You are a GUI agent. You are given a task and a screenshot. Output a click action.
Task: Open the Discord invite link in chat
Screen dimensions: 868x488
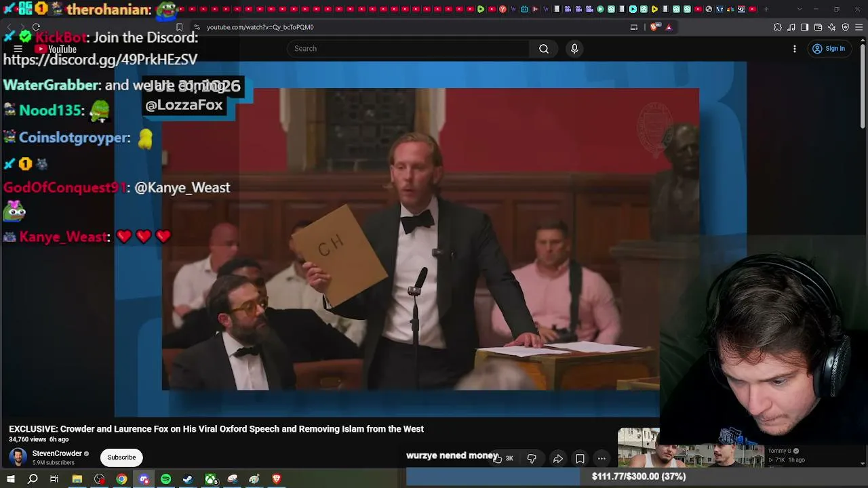point(100,60)
